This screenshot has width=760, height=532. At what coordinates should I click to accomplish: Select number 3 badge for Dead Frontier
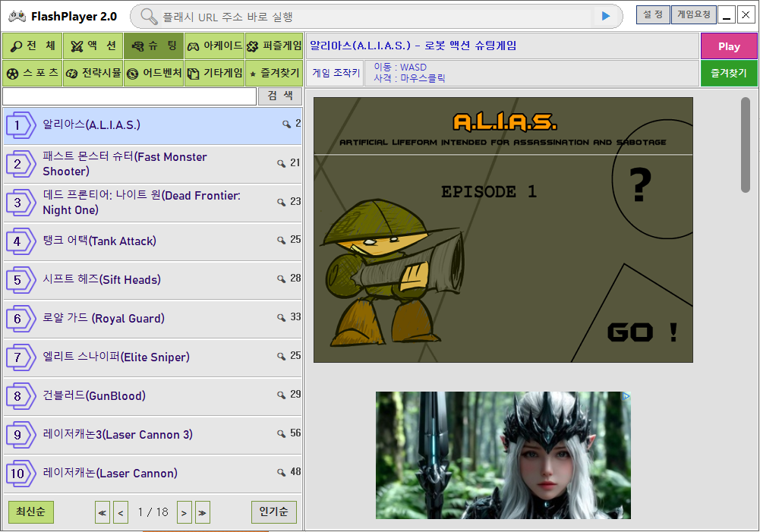[20, 203]
